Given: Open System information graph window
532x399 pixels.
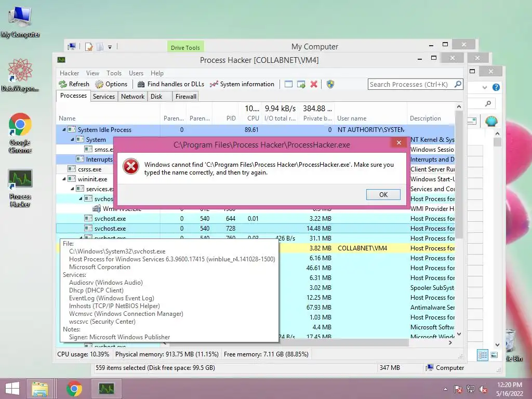Looking at the screenshot, I should (x=242, y=84).
